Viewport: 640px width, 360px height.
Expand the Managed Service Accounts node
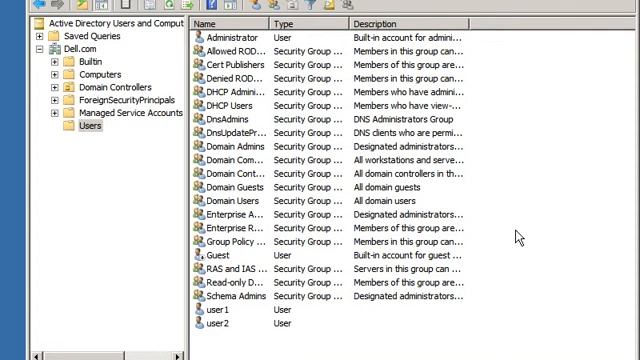pos(55,113)
